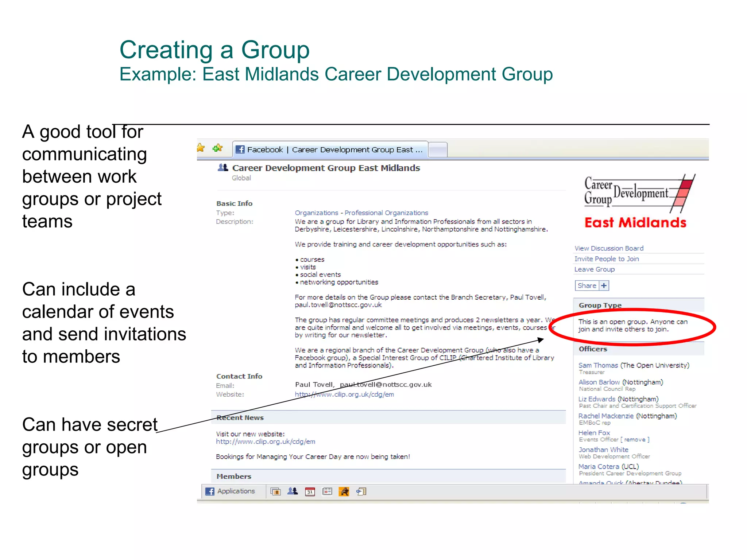Open Jonathan White officer profile
The height and width of the screenshot is (560, 747).
(603, 450)
